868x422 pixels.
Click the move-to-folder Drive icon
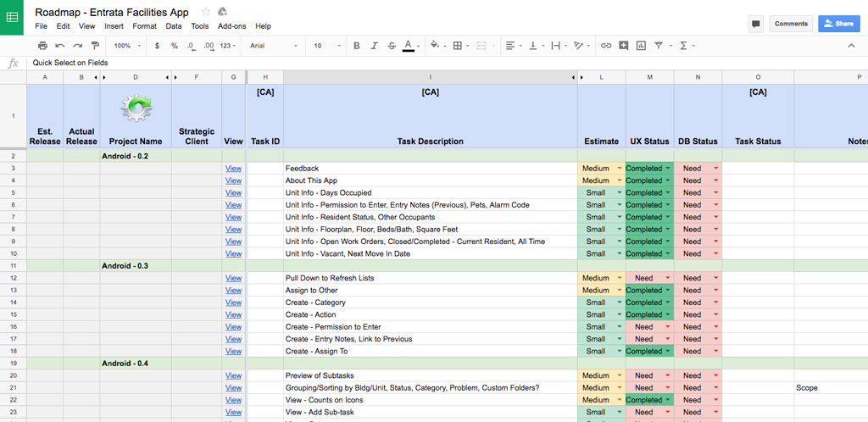pyautogui.click(x=222, y=12)
